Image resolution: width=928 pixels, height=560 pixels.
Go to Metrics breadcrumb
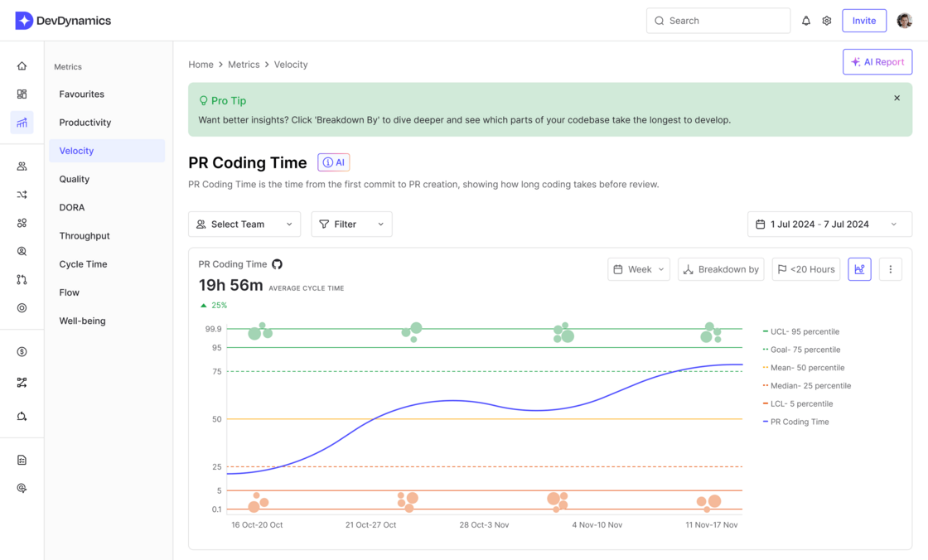pyautogui.click(x=244, y=65)
